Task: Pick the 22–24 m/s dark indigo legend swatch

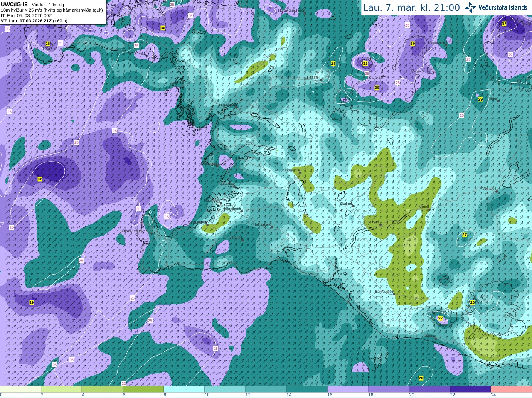Action: click(x=470, y=389)
